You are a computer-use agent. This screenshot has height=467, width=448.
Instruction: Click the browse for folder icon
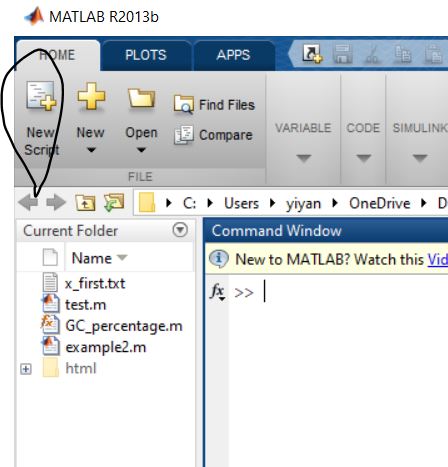[x=114, y=203]
